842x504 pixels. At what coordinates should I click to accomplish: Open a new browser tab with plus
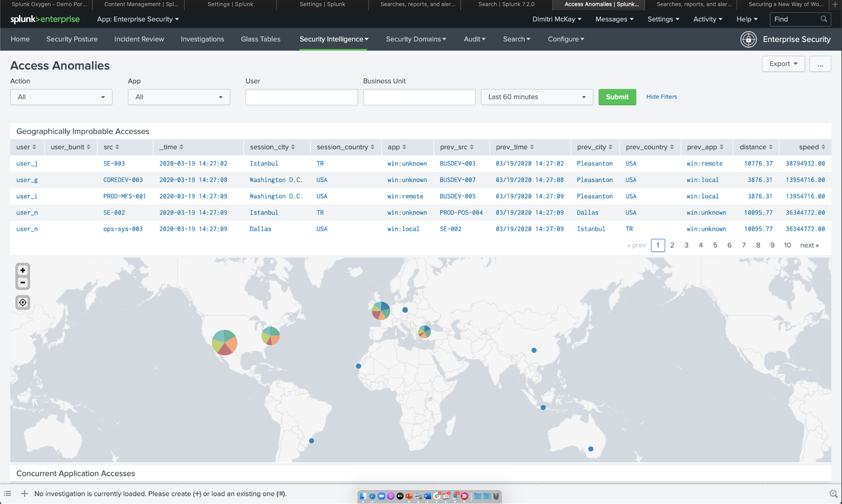[835, 5]
